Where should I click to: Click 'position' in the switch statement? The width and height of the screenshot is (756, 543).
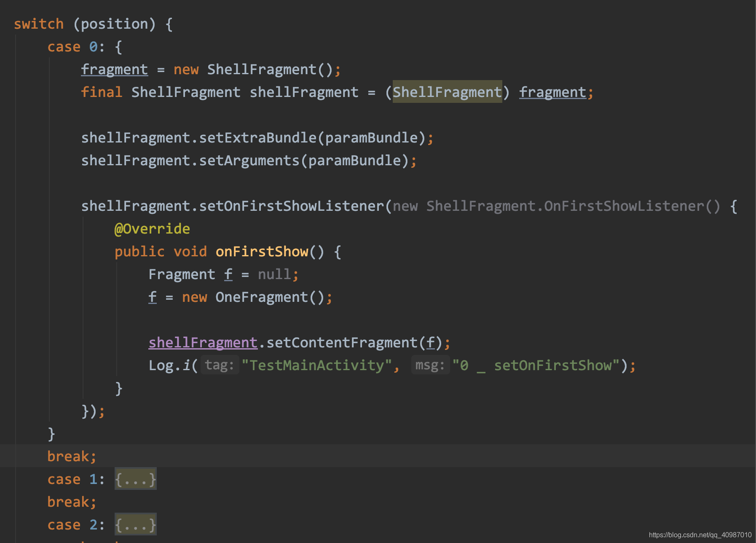tap(115, 24)
